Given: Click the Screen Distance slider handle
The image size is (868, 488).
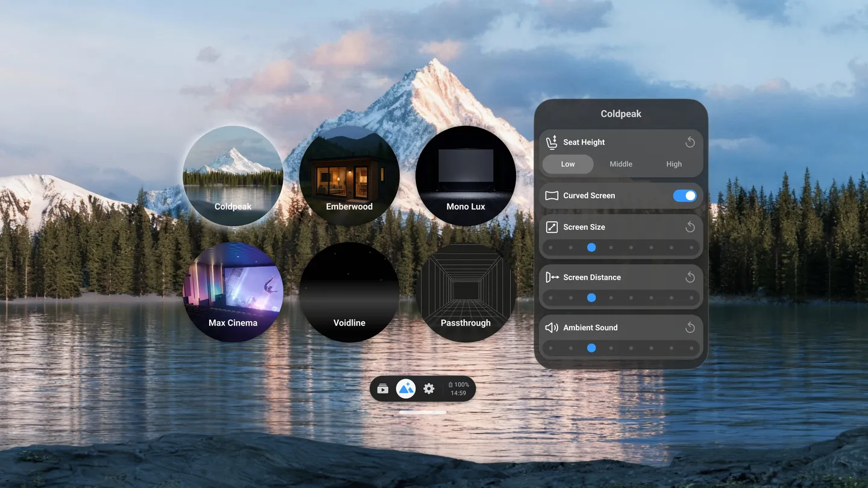Looking at the screenshot, I should (x=591, y=298).
